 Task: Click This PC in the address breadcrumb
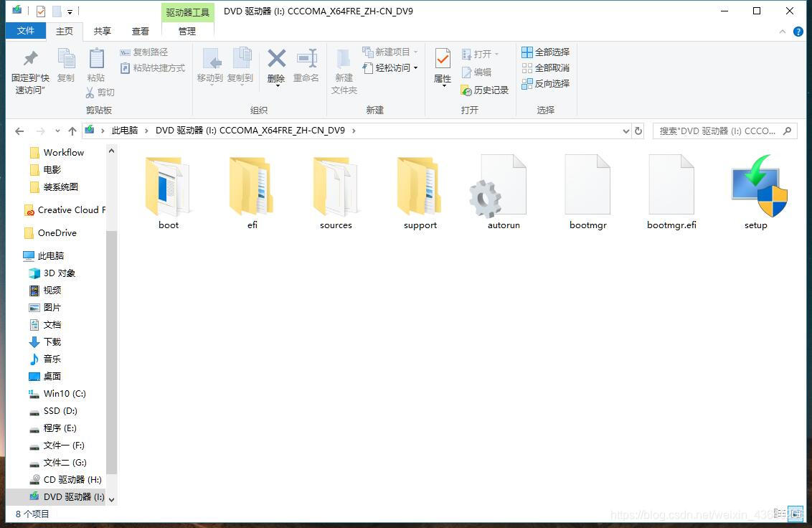pyautogui.click(x=125, y=131)
